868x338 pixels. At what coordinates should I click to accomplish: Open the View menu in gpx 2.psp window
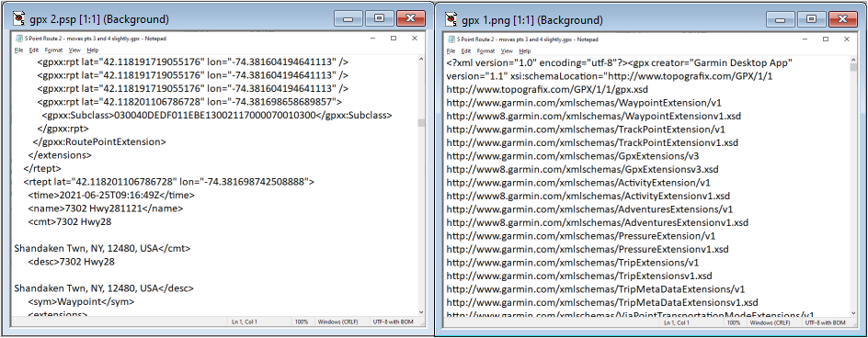[74, 51]
